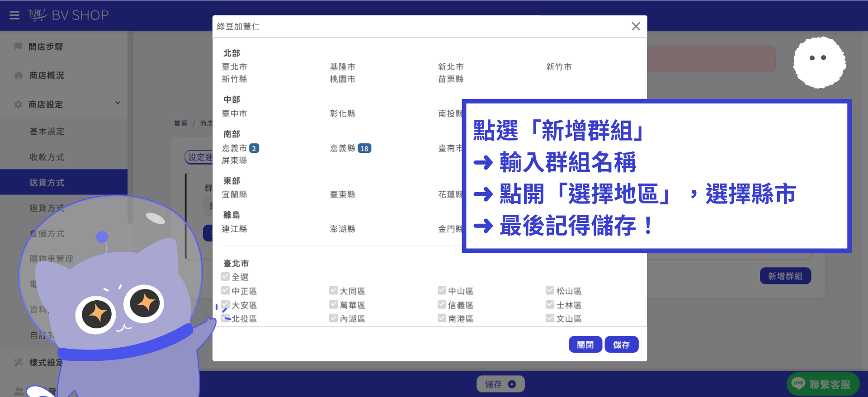Click the 新增群組 button
This screenshot has width=868, height=397.
[785, 276]
